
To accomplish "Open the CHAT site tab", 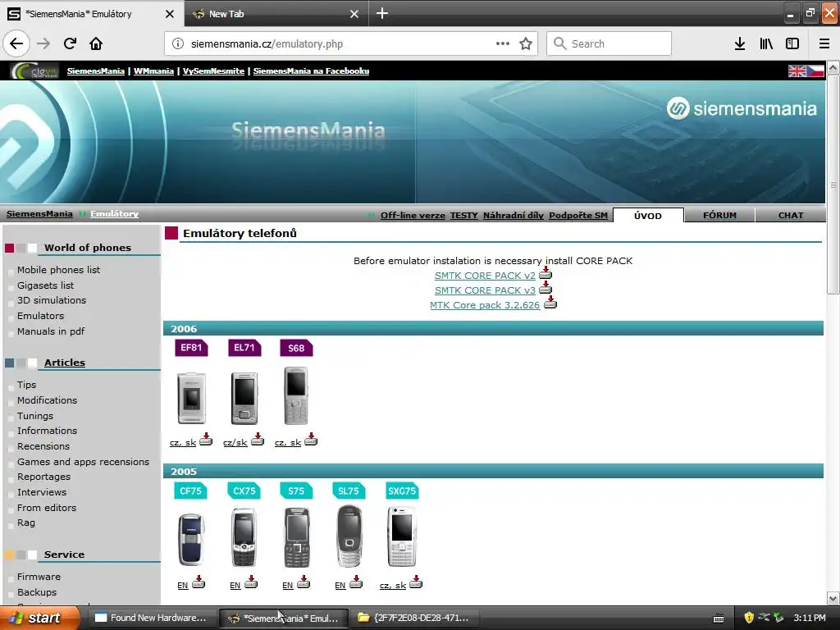I will (791, 216).
